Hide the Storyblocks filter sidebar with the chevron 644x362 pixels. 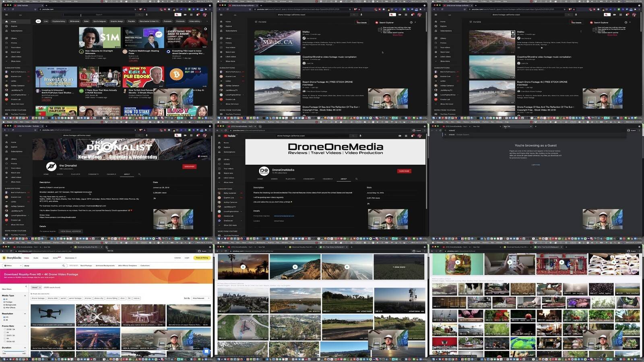point(26,287)
